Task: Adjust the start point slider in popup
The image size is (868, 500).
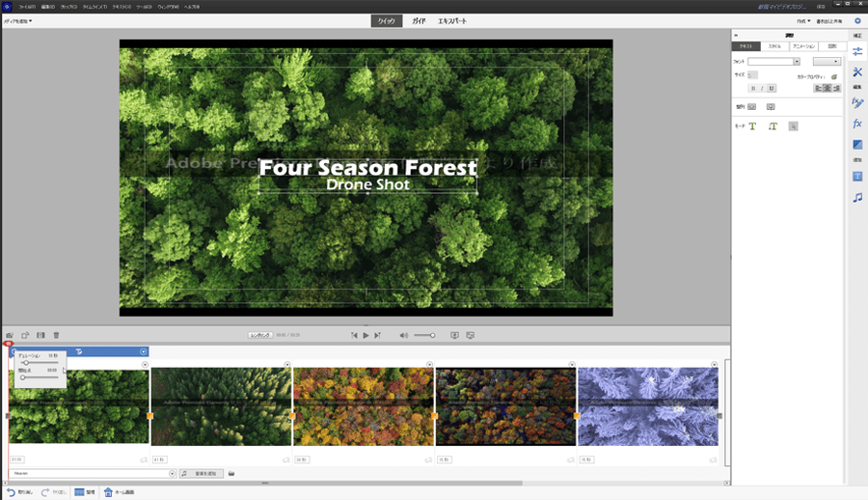Action: [23, 377]
